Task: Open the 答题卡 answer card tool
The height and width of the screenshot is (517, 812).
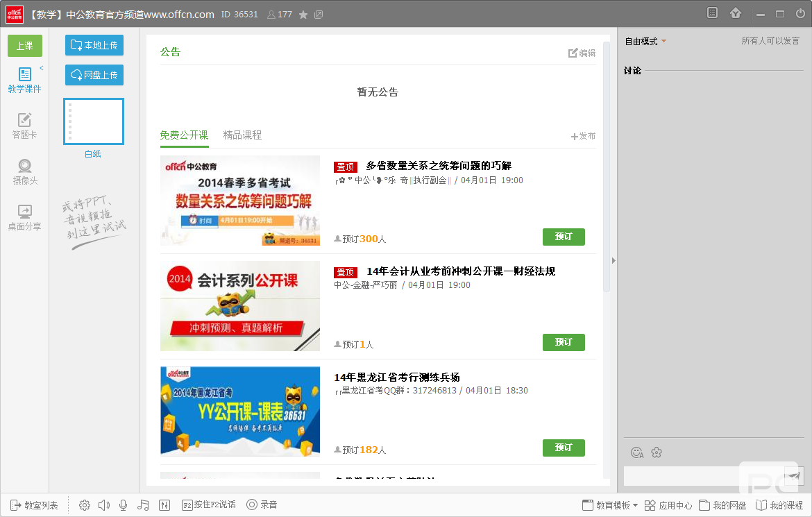Action: (24, 126)
